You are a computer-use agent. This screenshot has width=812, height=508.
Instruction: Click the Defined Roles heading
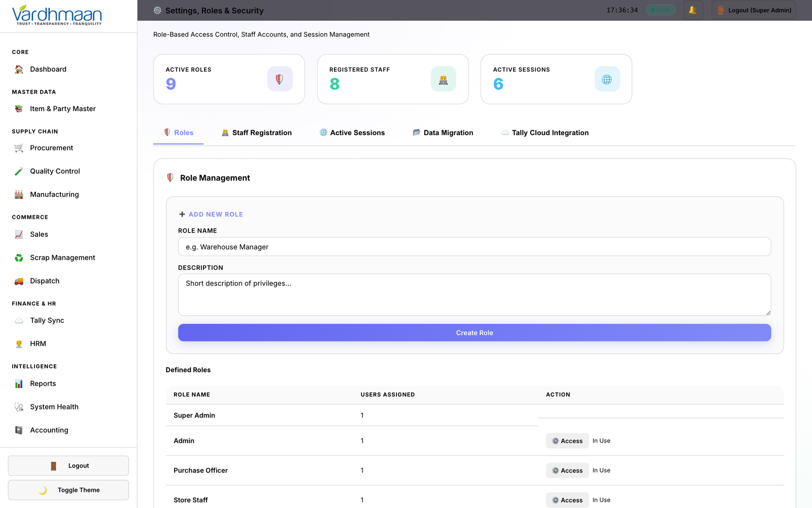coord(188,370)
